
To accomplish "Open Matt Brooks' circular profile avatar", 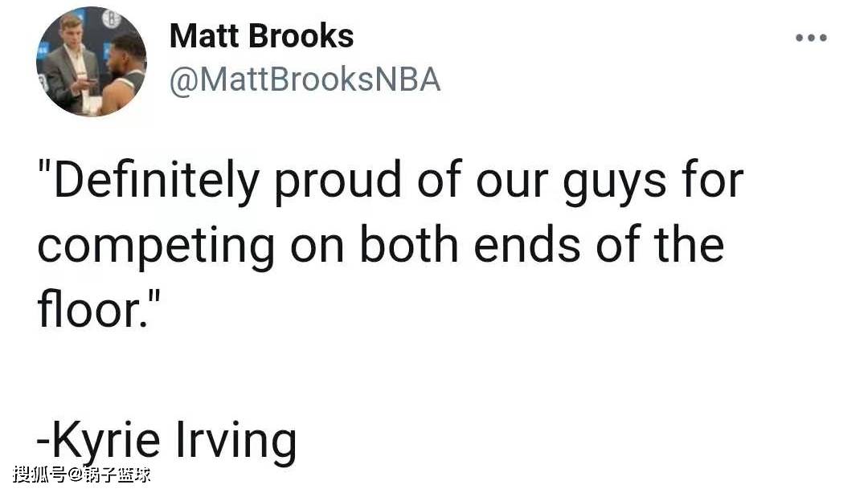I will coord(92,61).
